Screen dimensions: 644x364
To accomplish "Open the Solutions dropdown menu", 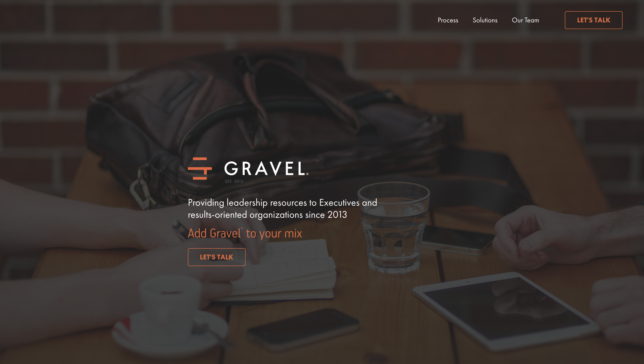I will (x=485, y=20).
